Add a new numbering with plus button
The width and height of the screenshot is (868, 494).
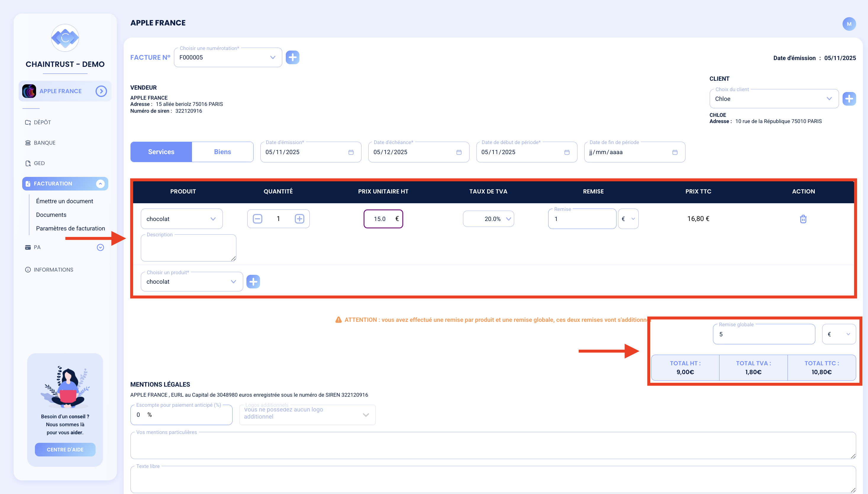coord(293,57)
